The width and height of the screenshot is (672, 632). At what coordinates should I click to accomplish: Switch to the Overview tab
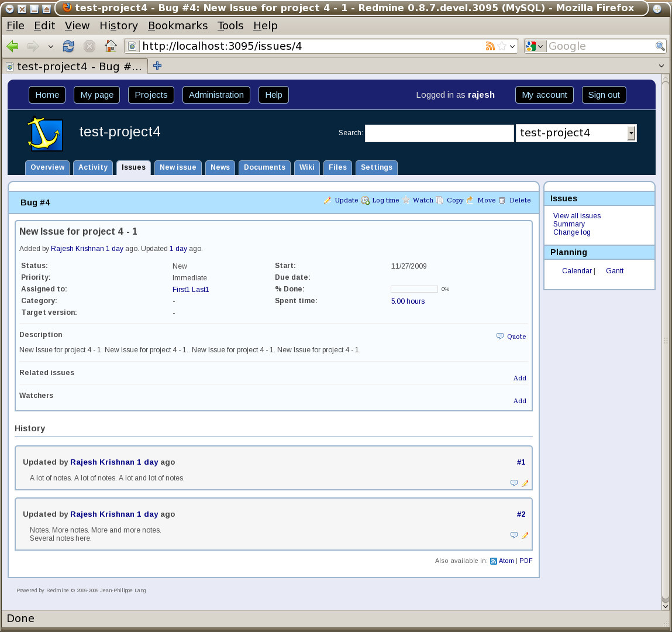(x=47, y=167)
